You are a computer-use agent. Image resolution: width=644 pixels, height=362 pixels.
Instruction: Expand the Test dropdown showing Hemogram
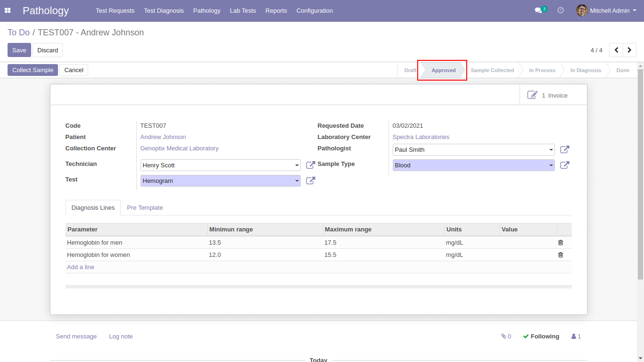[297, 181]
